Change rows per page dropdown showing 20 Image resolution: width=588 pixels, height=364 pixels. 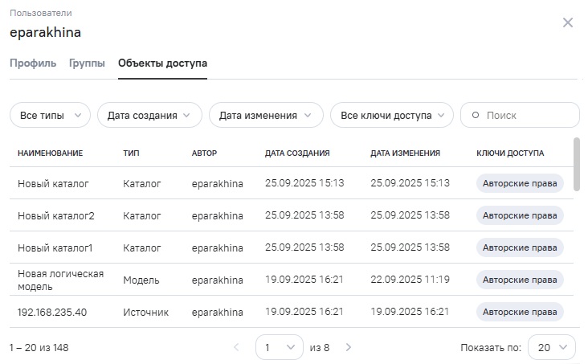551,348
